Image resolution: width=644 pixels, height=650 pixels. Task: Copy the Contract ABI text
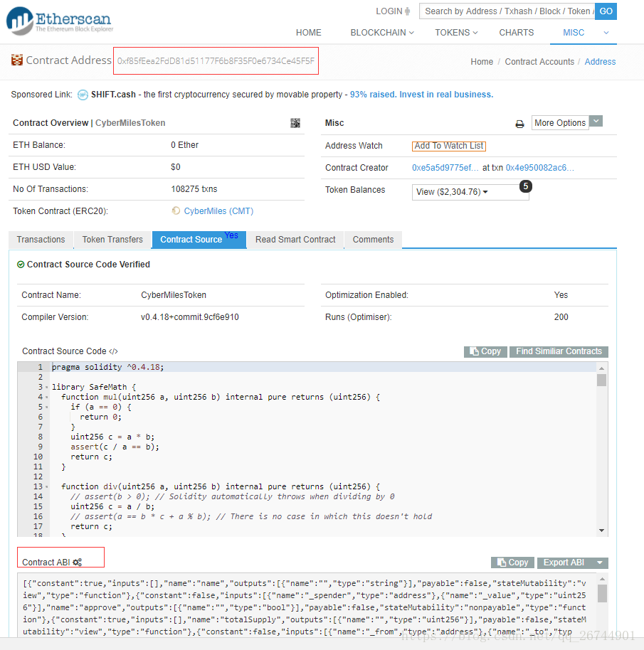point(512,562)
